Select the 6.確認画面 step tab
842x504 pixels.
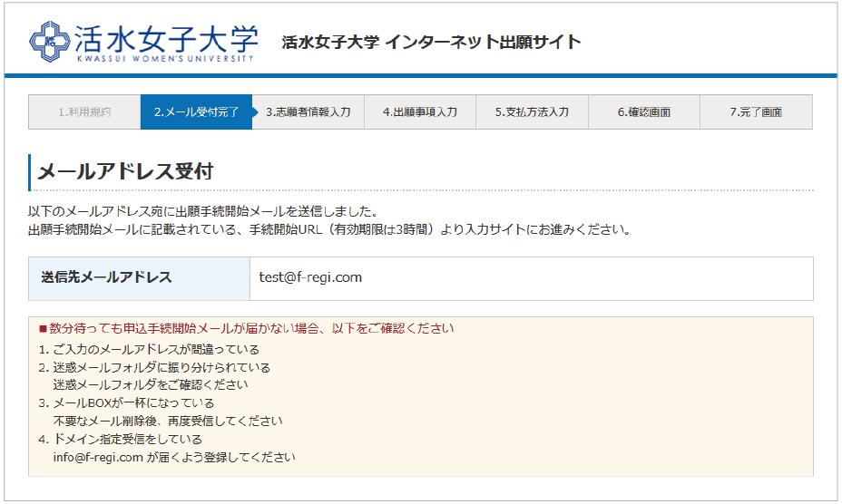(644, 112)
